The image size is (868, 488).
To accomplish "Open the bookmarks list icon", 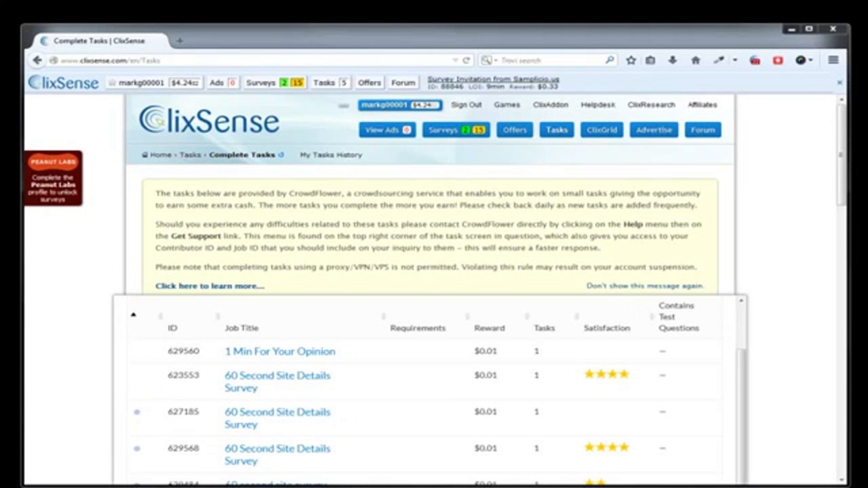I will coord(650,60).
